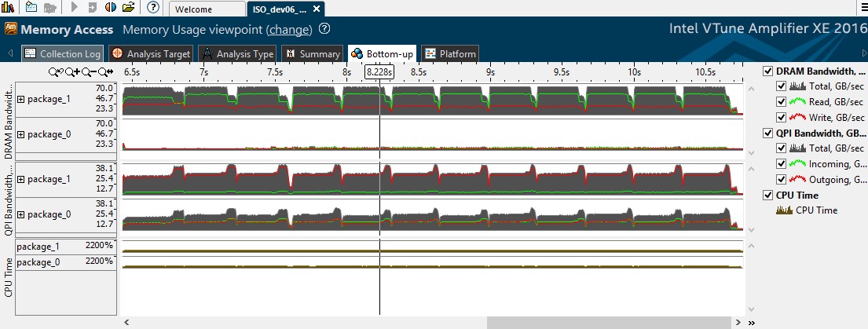
Task: Open the toolbar Help question mark icon
Action: [x=153, y=8]
